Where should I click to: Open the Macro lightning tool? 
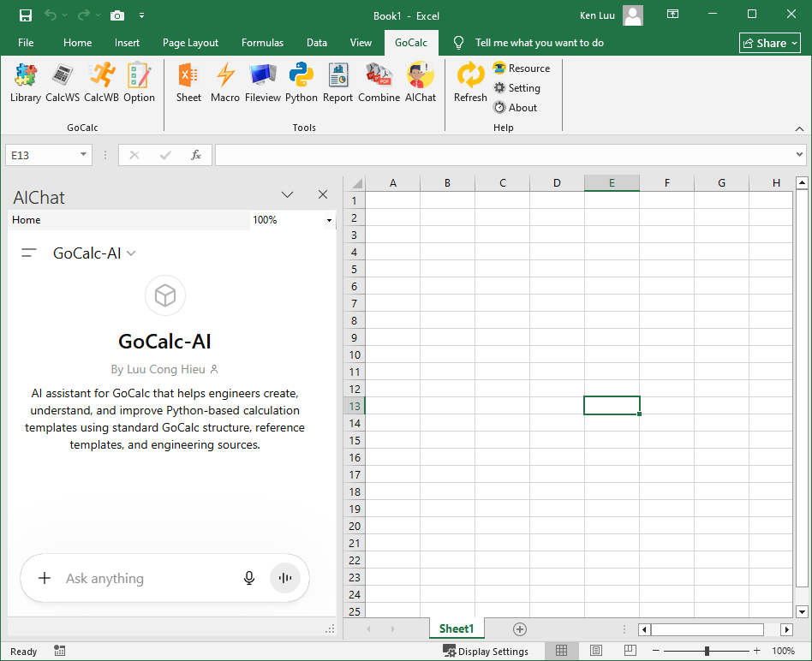coord(225,82)
